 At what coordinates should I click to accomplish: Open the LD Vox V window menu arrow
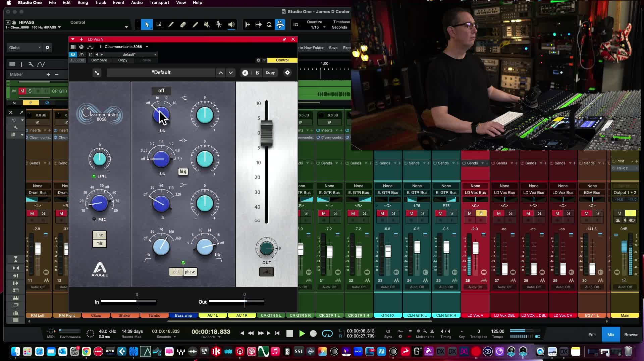pos(73,39)
